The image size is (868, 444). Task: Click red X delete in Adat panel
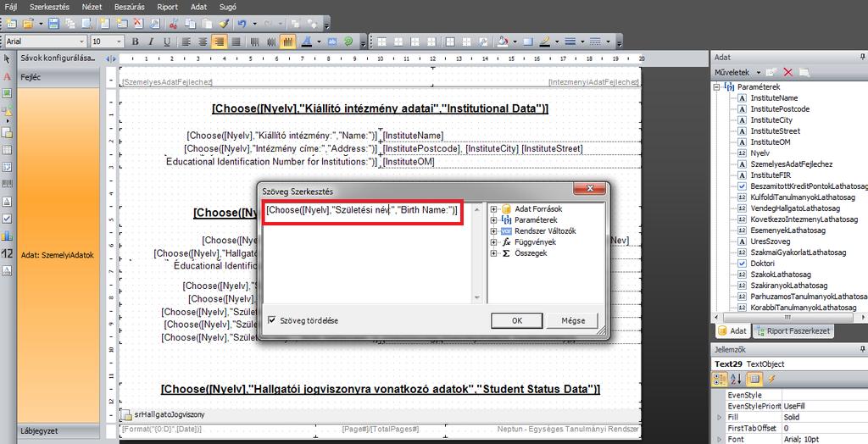tap(788, 73)
